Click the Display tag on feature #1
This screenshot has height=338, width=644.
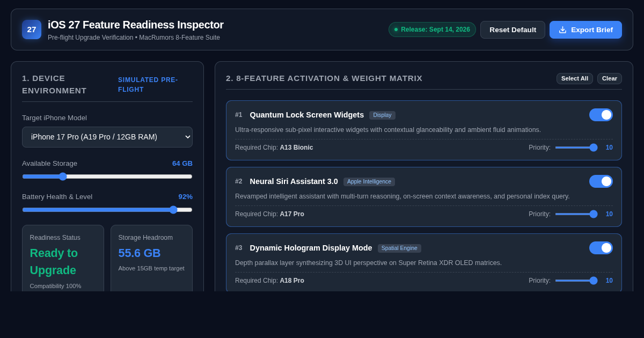point(382,115)
